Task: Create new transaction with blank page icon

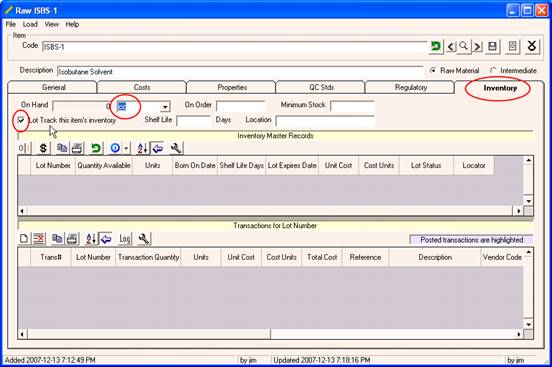Action: click(x=24, y=239)
